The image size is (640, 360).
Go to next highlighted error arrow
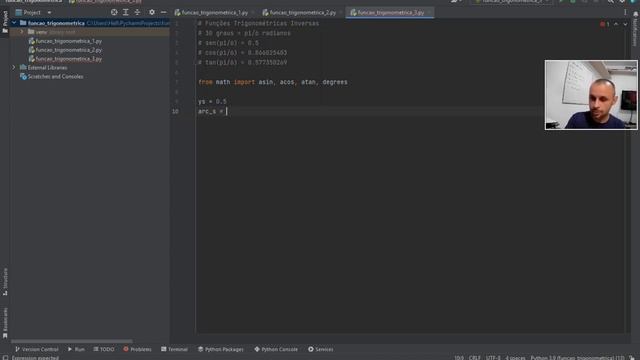[625, 24]
